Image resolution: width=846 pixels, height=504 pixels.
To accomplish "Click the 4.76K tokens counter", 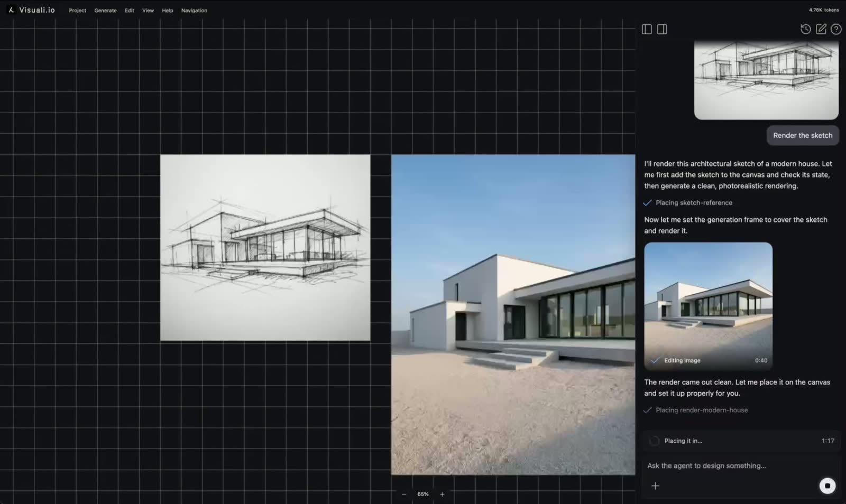I will 824,10.
